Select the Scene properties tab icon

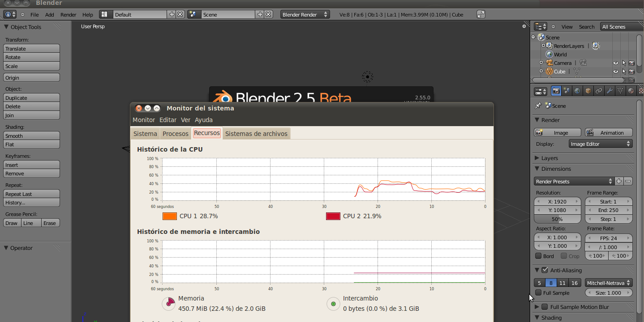567,91
